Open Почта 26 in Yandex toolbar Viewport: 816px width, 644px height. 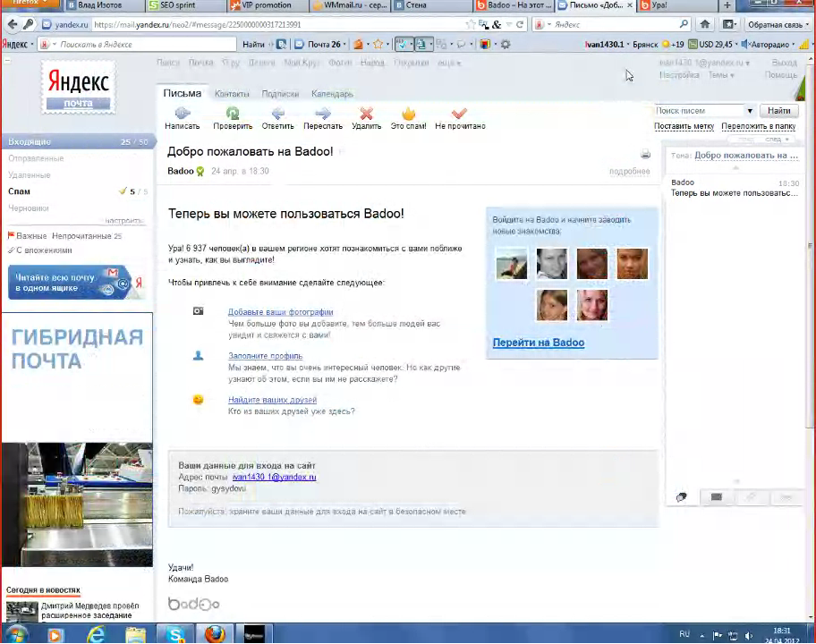(x=319, y=44)
